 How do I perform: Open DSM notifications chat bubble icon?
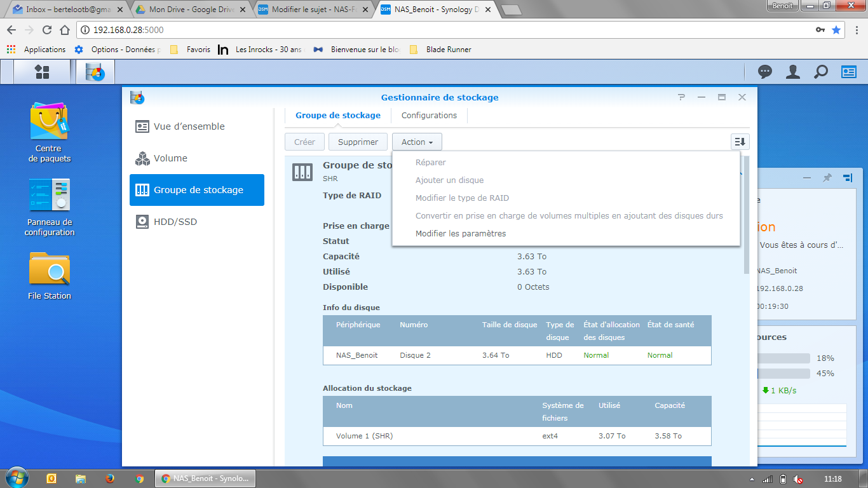pos(765,72)
